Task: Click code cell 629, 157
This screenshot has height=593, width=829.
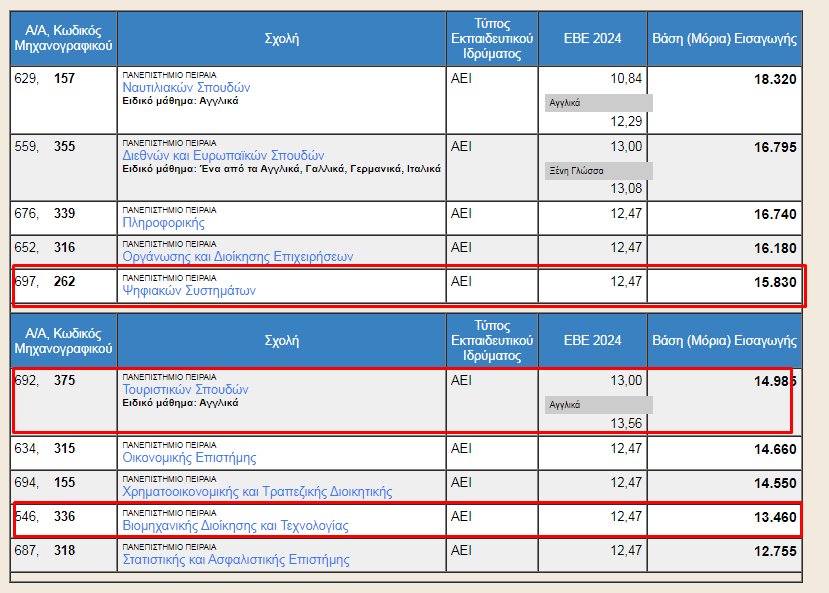Action: tap(63, 100)
